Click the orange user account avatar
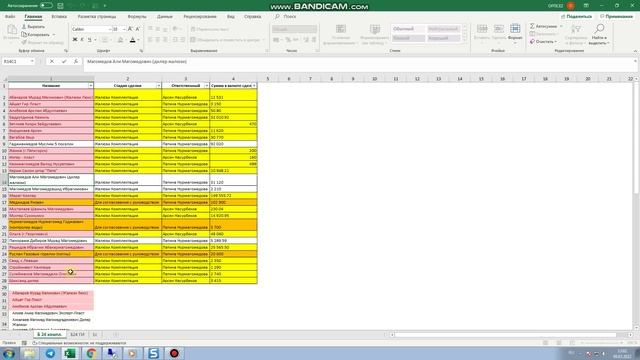Image resolution: width=640 pixels, height=360 pixels. click(x=570, y=6)
